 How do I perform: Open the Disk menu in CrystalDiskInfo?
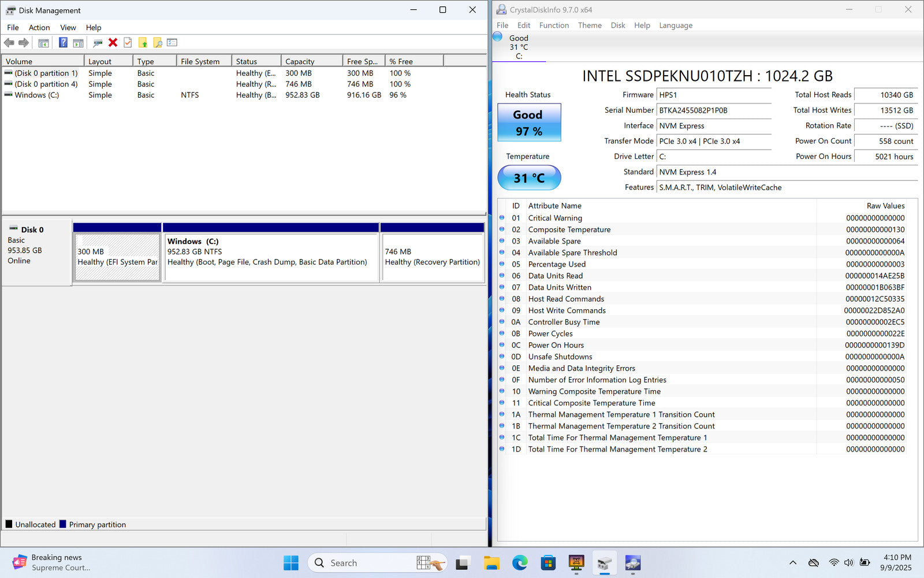(x=618, y=25)
